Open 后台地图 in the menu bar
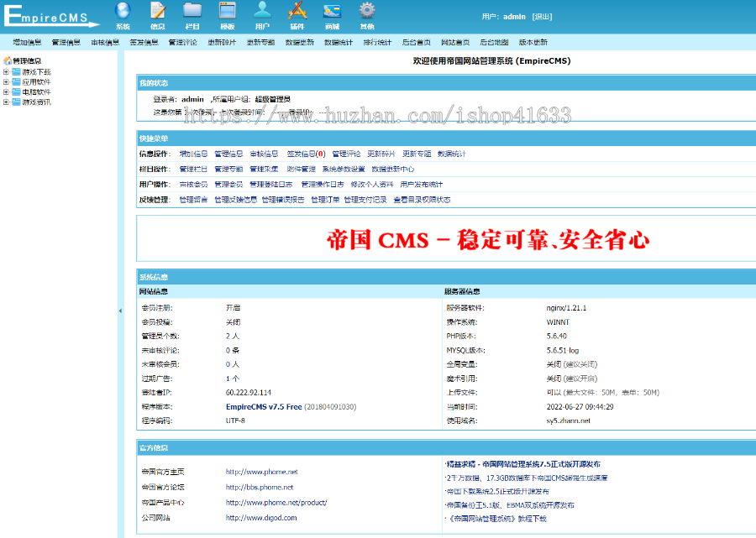The height and width of the screenshot is (538, 756). coord(494,42)
